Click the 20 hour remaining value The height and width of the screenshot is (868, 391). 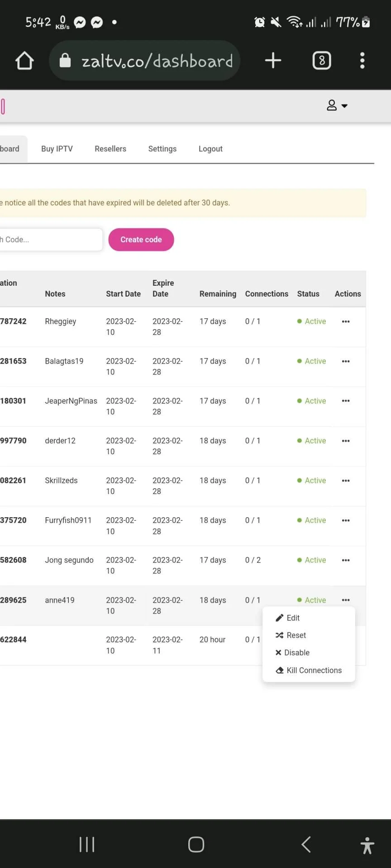(213, 640)
